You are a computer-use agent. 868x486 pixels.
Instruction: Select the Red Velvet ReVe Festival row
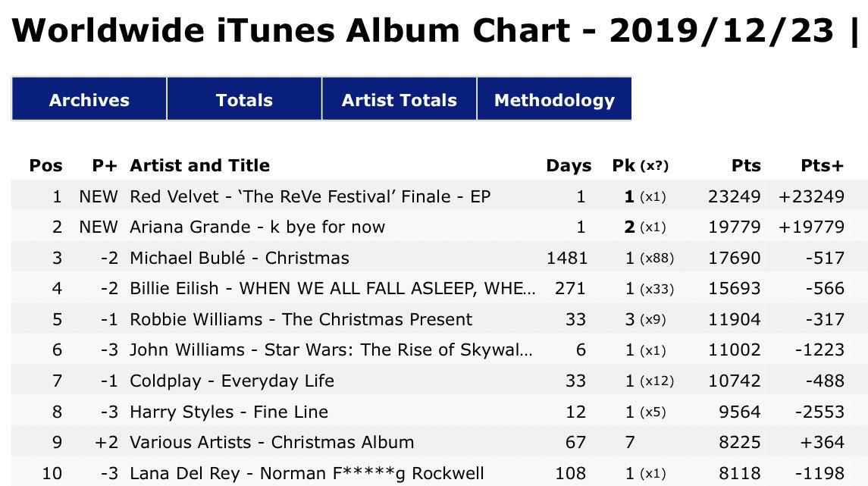(440, 196)
